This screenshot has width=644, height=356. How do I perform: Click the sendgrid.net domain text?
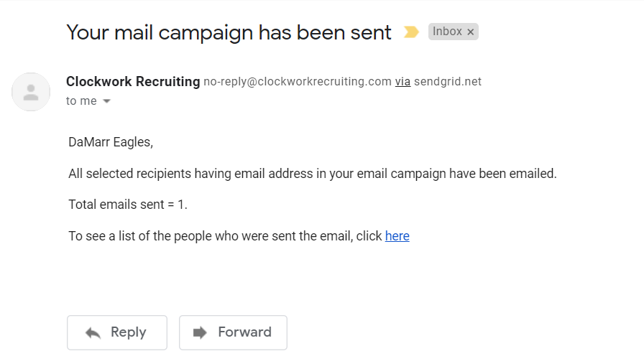pos(448,82)
